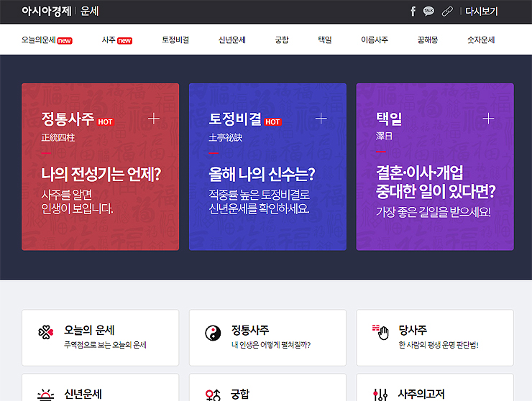Click hand icon for 당사주
This screenshot has height=401, width=532.
[380, 332]
